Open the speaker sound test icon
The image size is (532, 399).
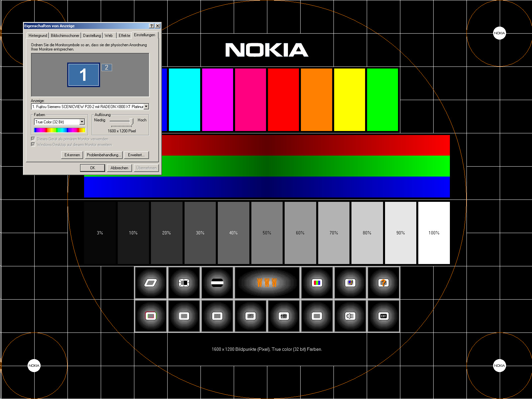[350, 316]
